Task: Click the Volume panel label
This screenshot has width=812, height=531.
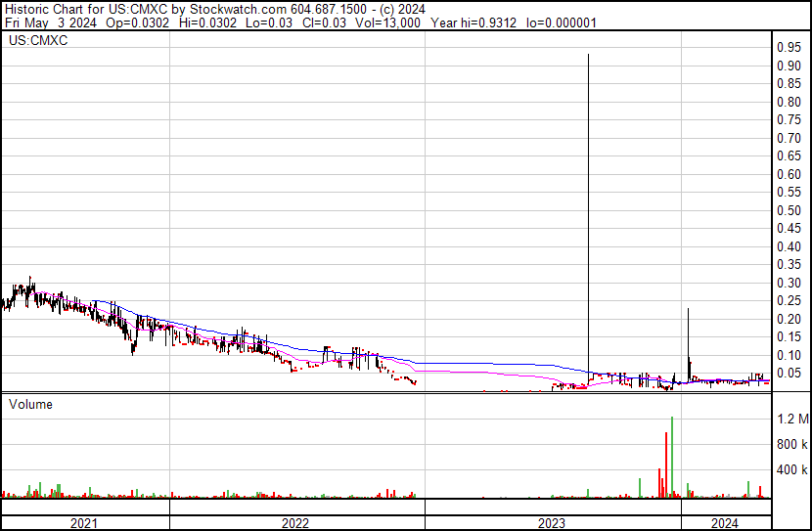Action: 30,404
